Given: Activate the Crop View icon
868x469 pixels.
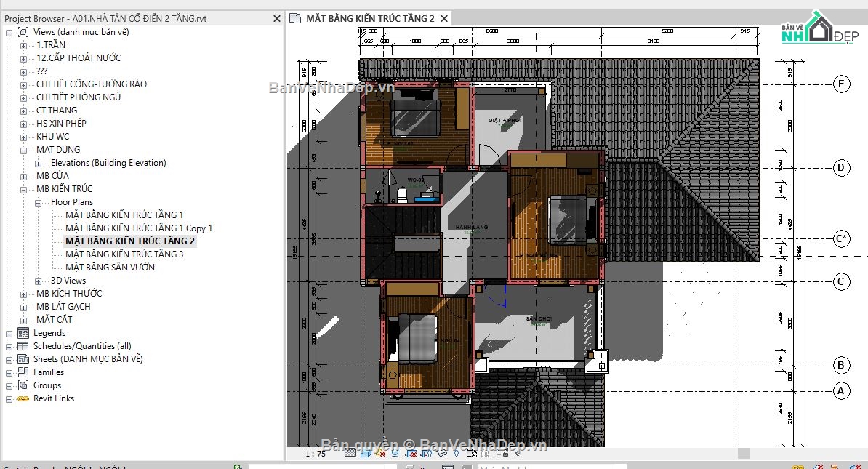Looking at the screenshot, I should click(410, 454).
